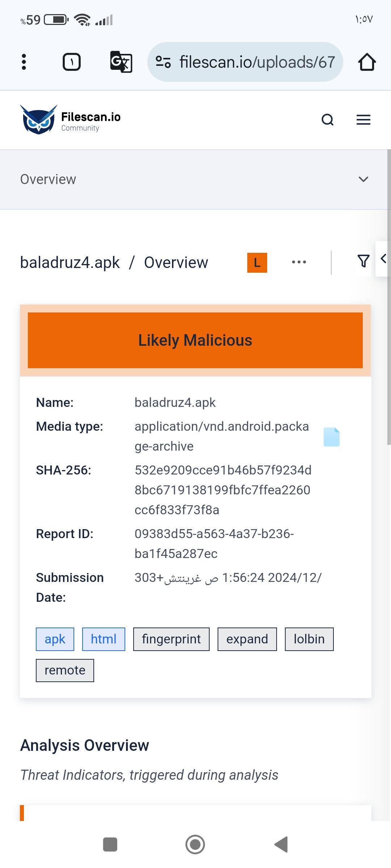Open the Filescan.io hamburger menu

coord(363,120)
